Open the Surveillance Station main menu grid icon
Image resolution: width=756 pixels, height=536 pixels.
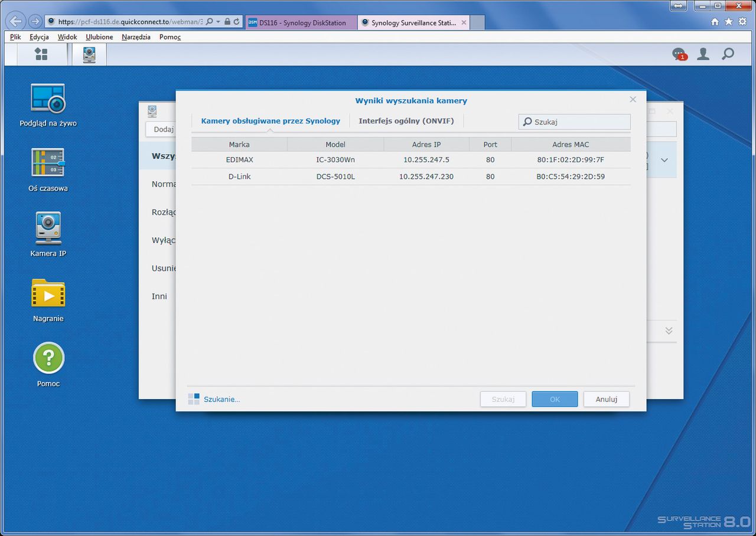(41, 54)
